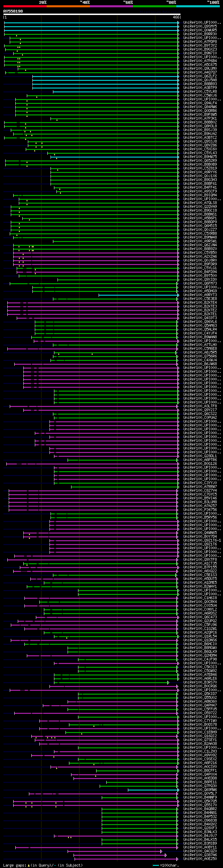Click the purple ~60% identity legend segment
Screen dimensions: 223x868
click(x=111, y=6)
